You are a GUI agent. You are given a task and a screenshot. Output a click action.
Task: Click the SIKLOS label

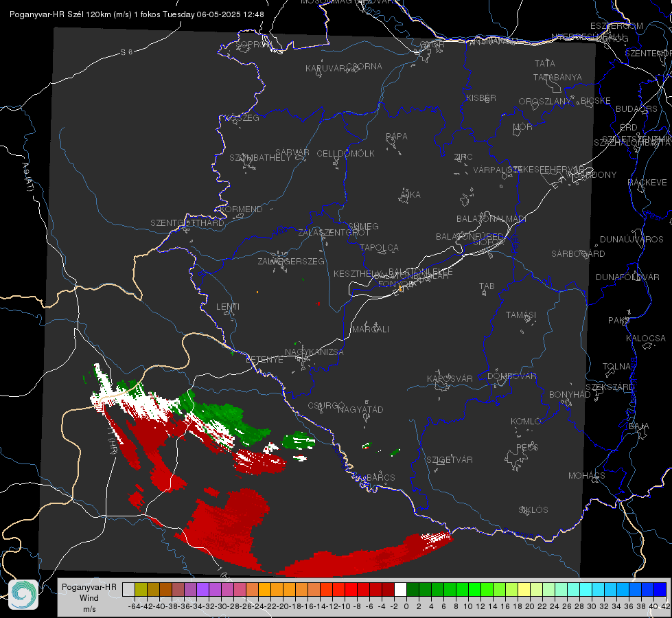pos(533,510)
